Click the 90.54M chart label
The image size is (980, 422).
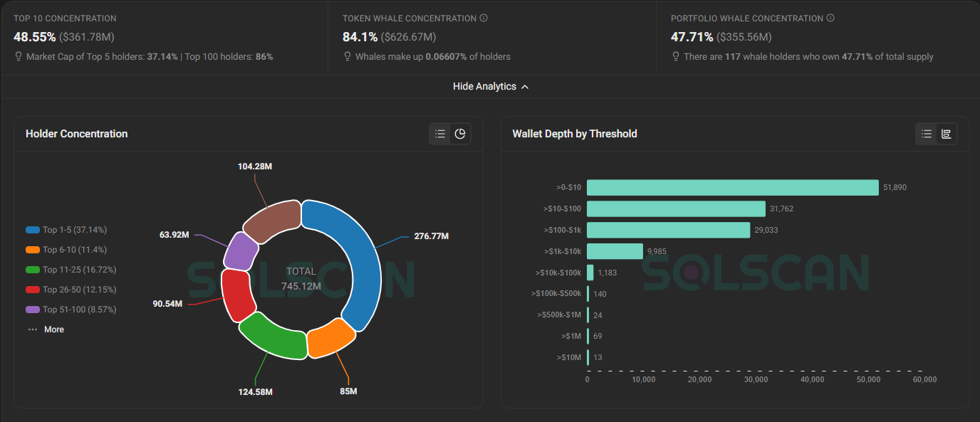point(167,304)
